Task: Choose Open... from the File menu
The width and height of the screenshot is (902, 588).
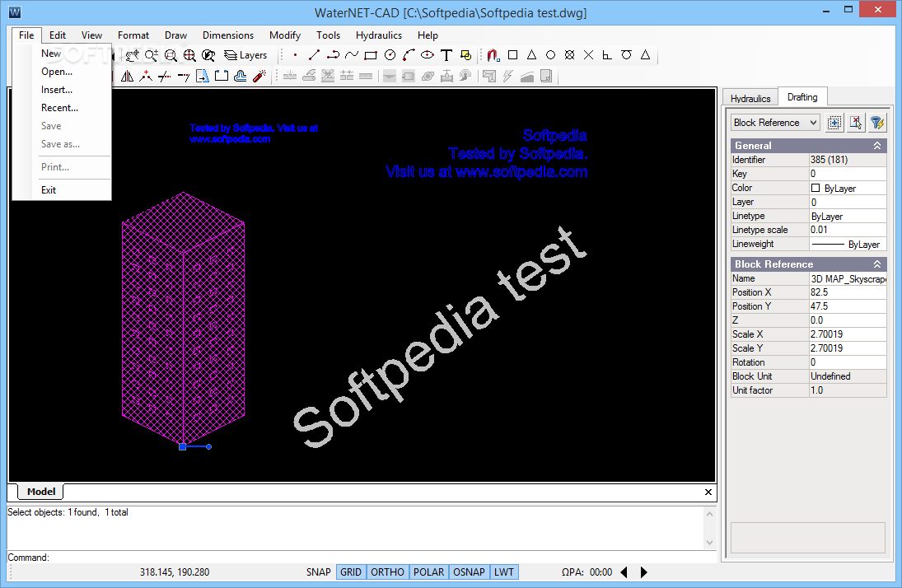Action: point(62,72)
